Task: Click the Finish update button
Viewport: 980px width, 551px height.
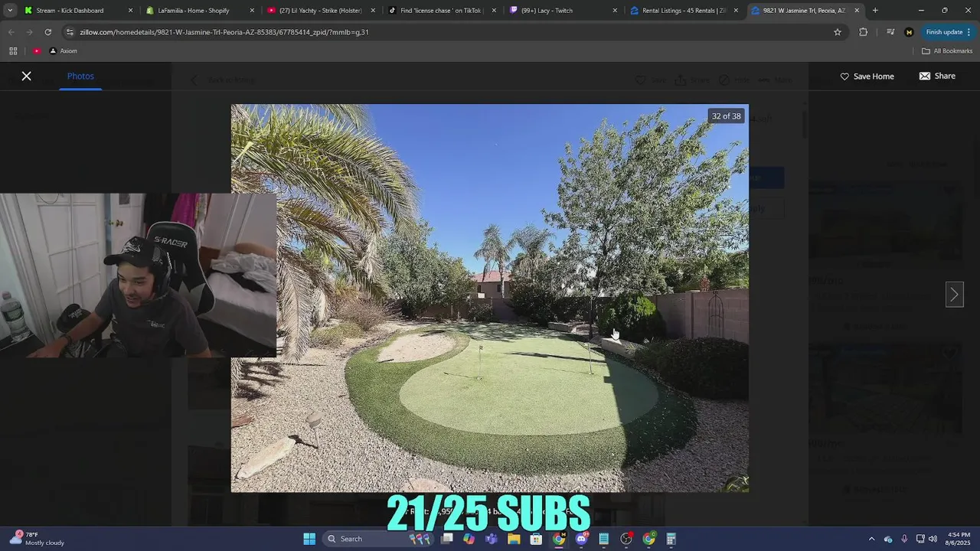Action: (x=948, y=32)
